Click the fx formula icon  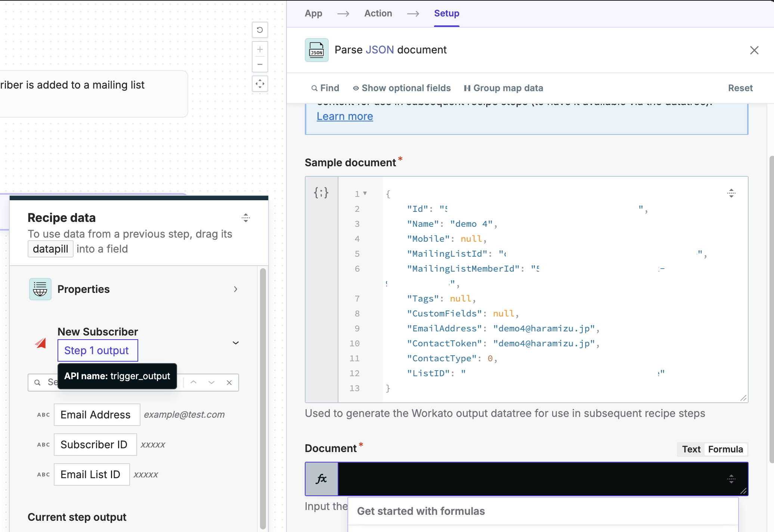coord(322,478)
